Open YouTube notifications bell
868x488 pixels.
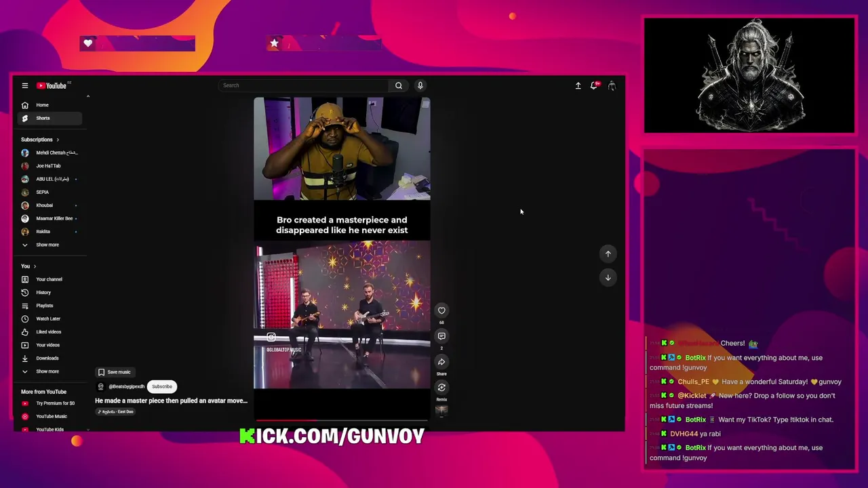point(594,85)
